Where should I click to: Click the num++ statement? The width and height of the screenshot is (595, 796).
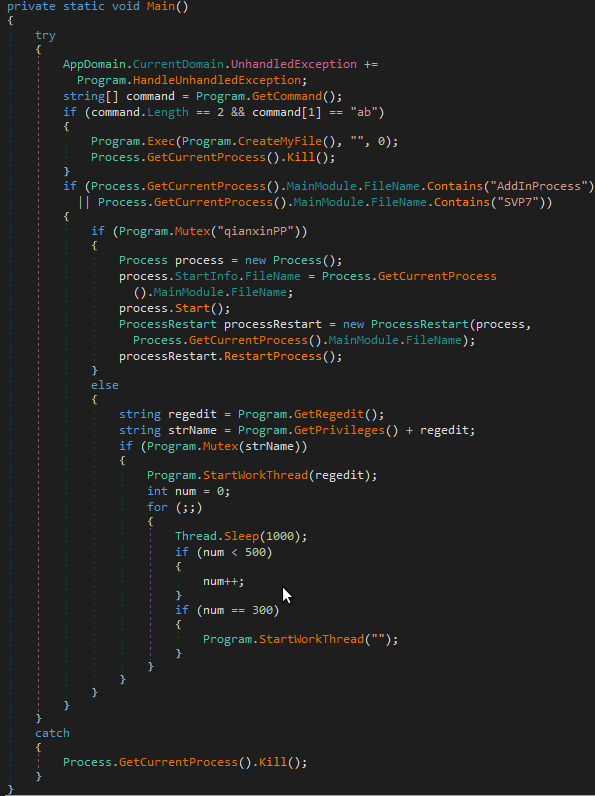pos(223,582)
